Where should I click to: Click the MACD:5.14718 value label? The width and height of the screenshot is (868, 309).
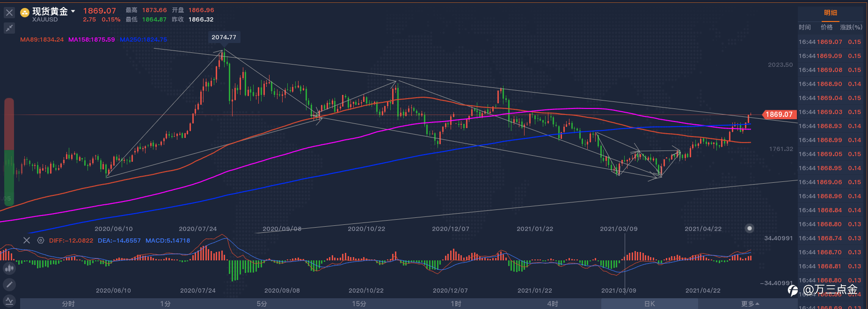pos(168,241)
